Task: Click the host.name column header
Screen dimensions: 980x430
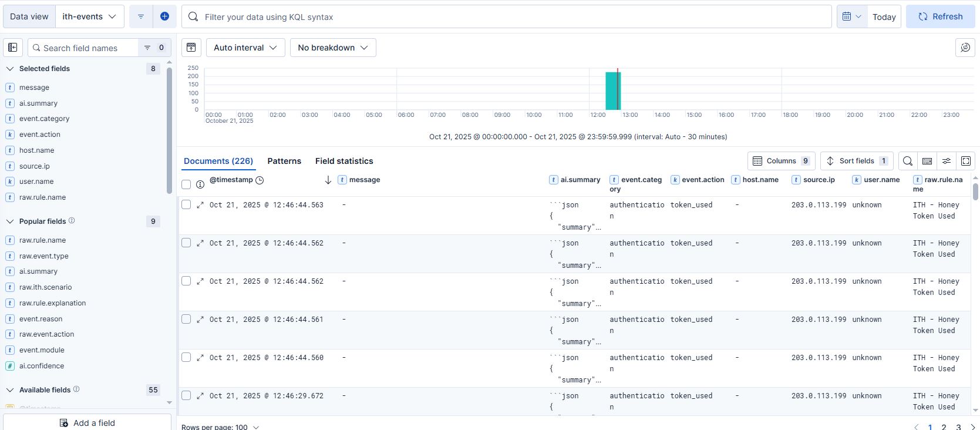Action: pyautogui.click(x=760, y=180)
